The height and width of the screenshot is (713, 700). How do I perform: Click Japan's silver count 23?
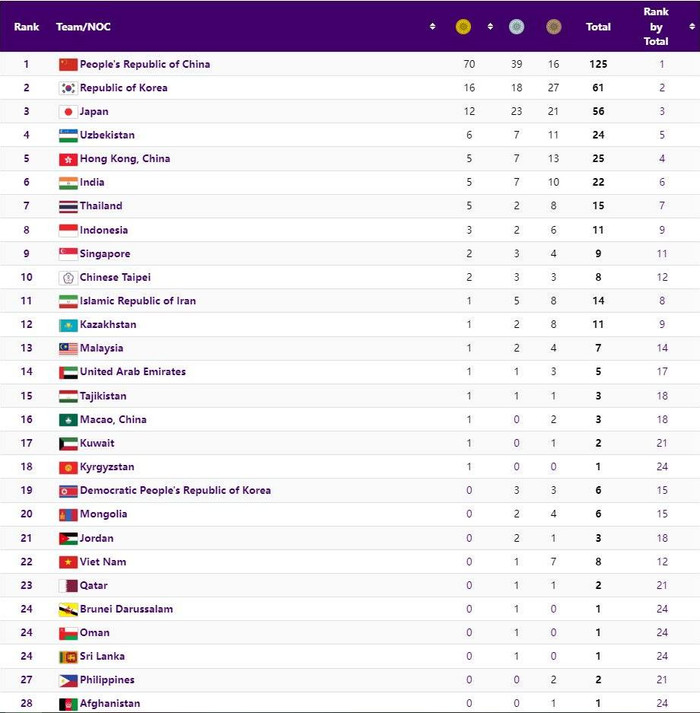click(516, 111)
